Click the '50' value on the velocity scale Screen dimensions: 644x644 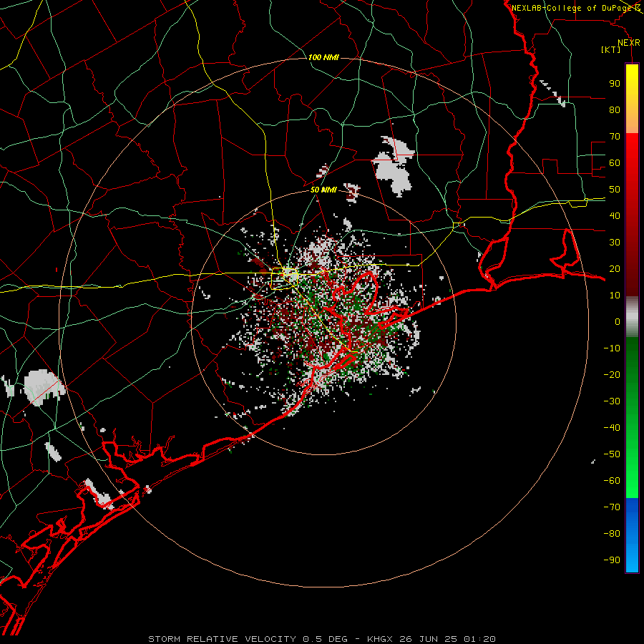[615, 190]
